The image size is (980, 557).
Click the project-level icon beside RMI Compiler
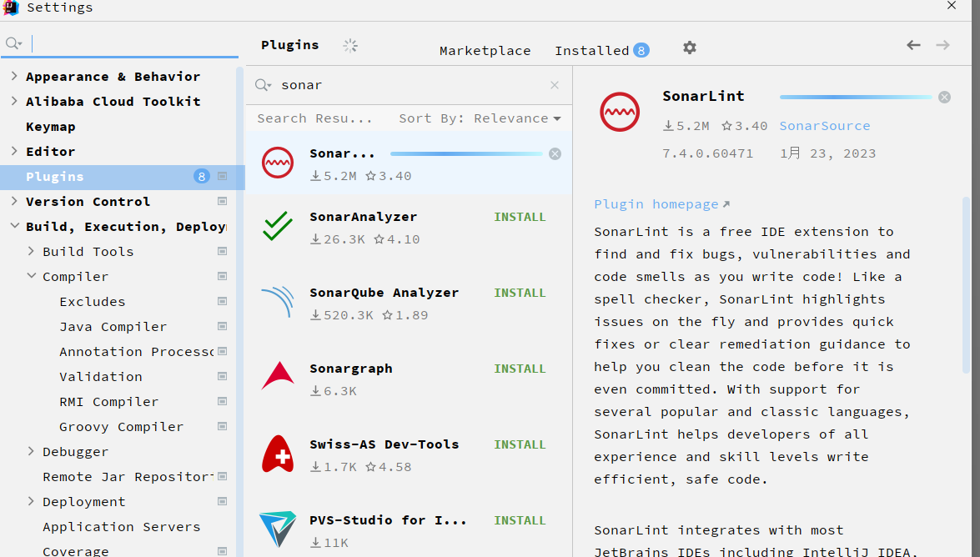[x=222, y=401]
